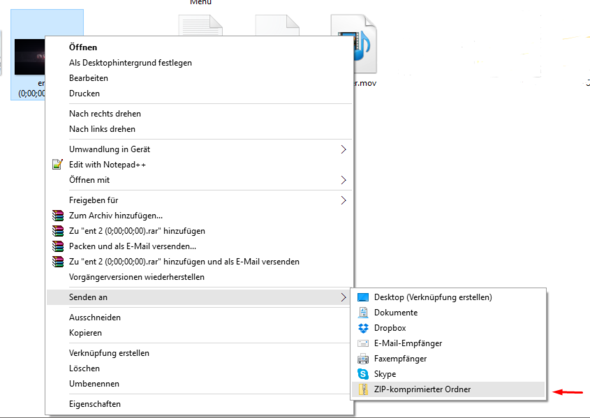Open the Öffnen mit submenu
590x418 pixels.
coord(200,180)
